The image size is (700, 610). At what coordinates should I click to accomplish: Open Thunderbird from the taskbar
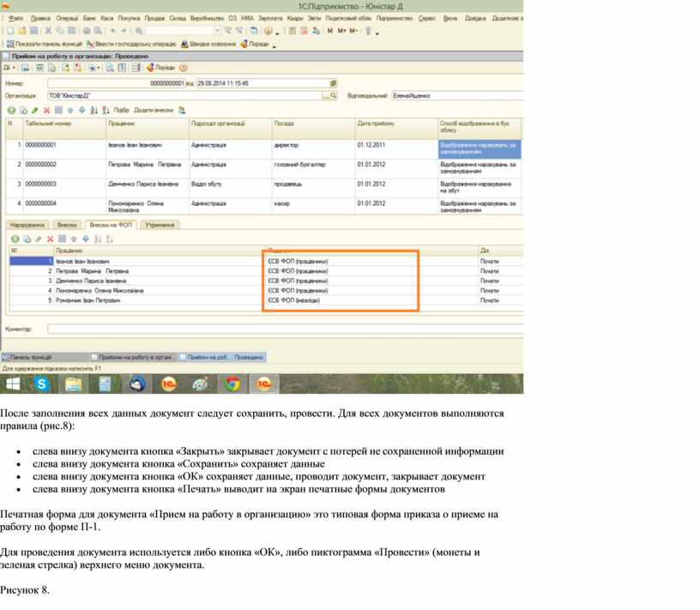point(137,384)
